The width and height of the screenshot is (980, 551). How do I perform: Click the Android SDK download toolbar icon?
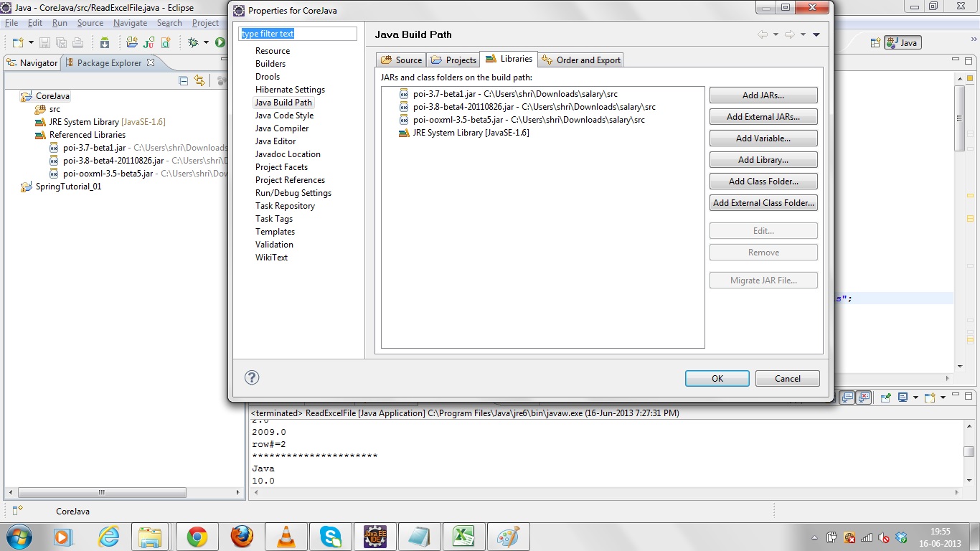click(105, 42)
